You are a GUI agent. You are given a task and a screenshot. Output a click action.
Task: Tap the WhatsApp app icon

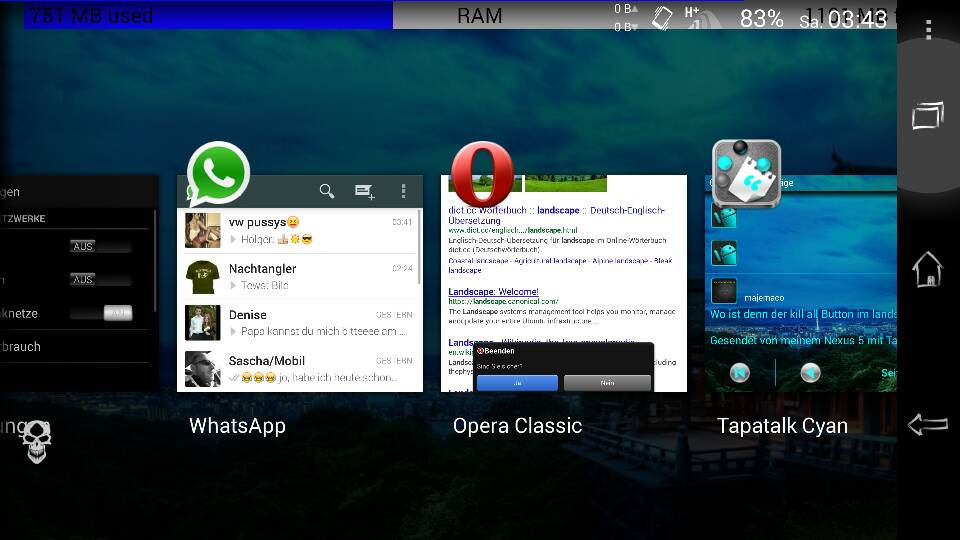(x=217, y=175)
